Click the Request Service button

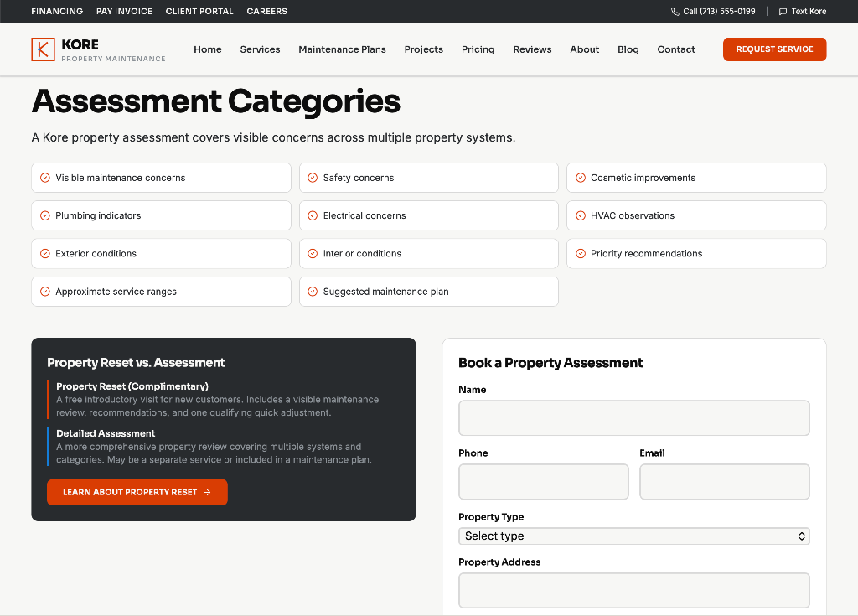point(774,49)
